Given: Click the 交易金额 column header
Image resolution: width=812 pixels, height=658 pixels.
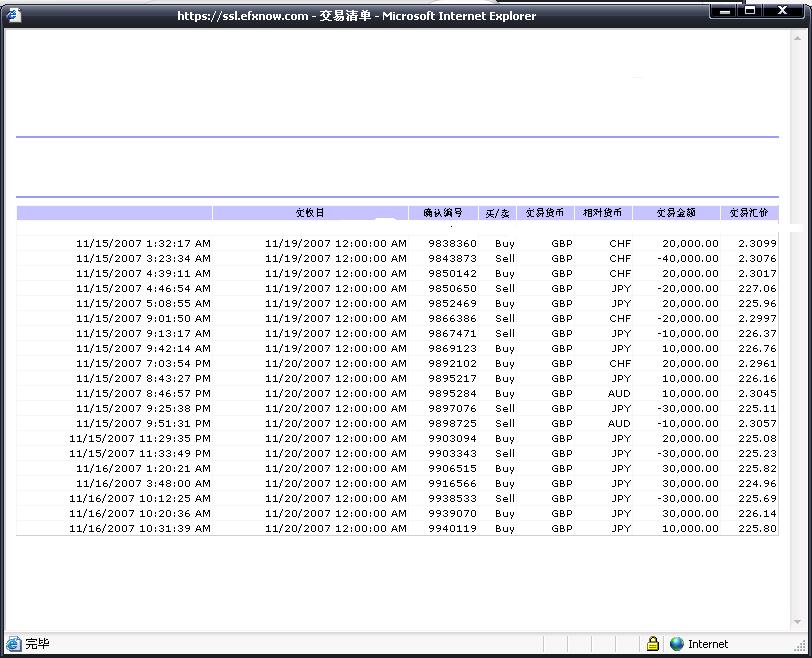Looking at the screenshot, I should (676, 213).
